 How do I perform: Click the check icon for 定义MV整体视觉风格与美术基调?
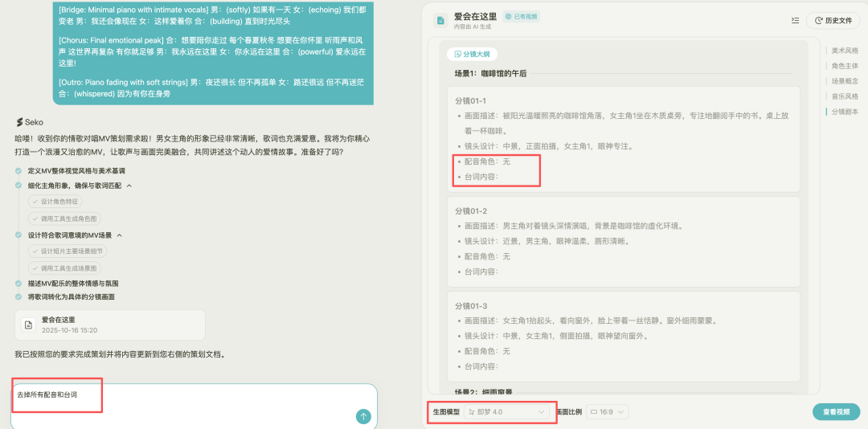click(x=18, y=170)
